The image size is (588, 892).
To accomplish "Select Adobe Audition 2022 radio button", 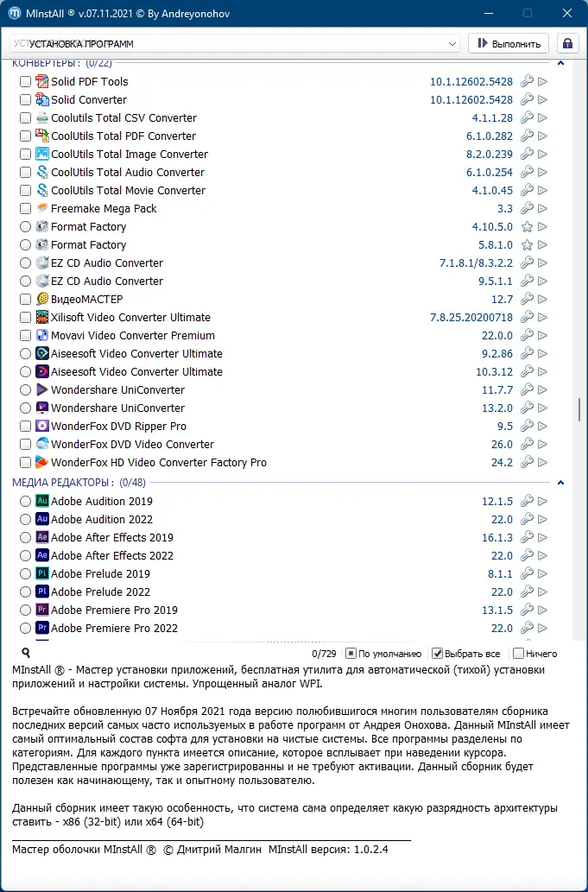I will coord(25,519).
